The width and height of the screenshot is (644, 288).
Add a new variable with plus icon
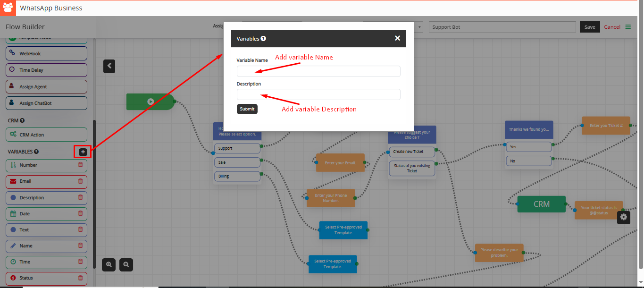tap(83, 152)
